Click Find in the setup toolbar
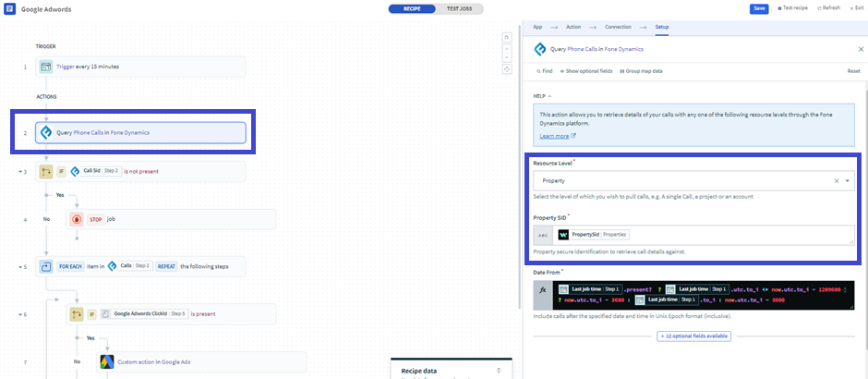868x379 pixels. click(x=544, y=71)
